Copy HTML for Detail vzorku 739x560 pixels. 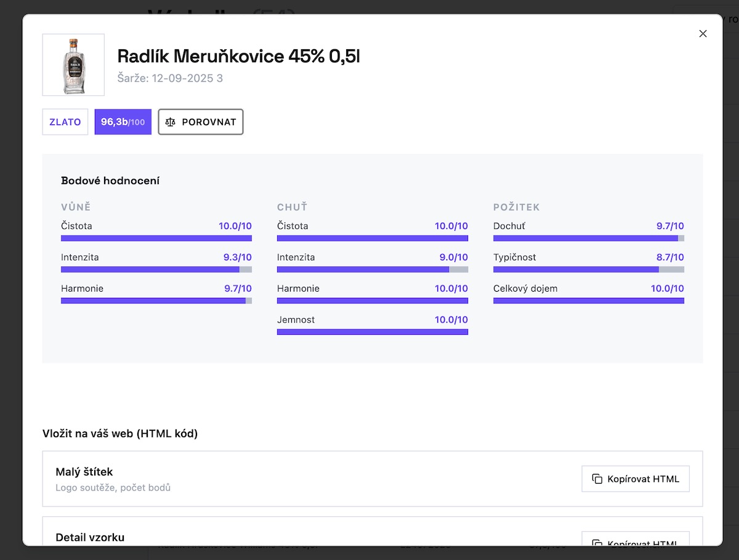(x=636, y=539)
